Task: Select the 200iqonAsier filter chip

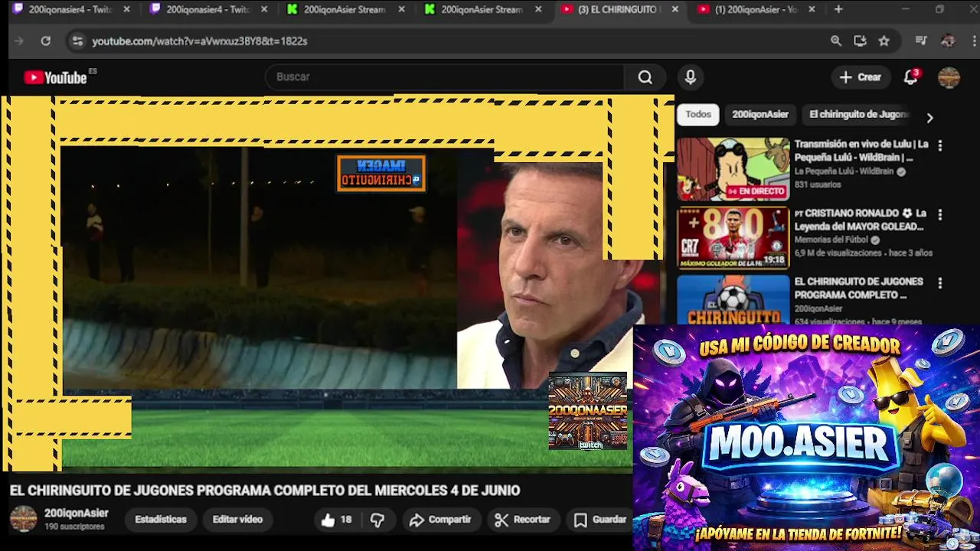Action: pos(760,115)
